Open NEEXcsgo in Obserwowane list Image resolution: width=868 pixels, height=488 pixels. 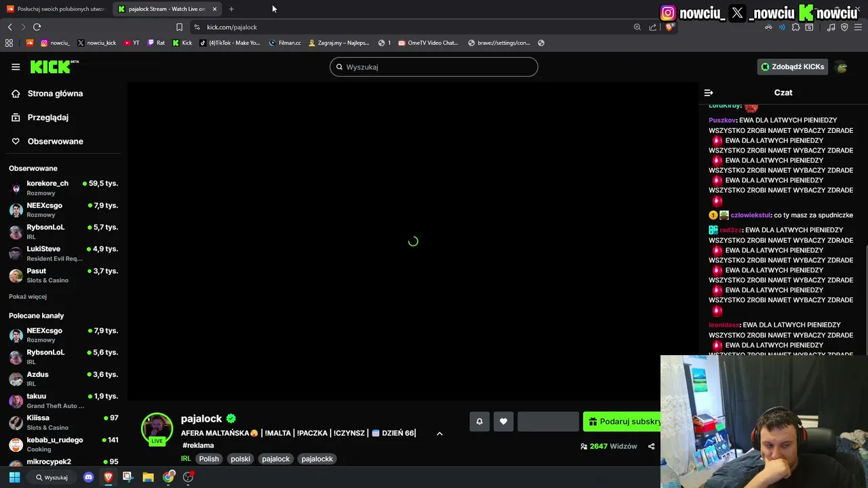click(64, 209)
